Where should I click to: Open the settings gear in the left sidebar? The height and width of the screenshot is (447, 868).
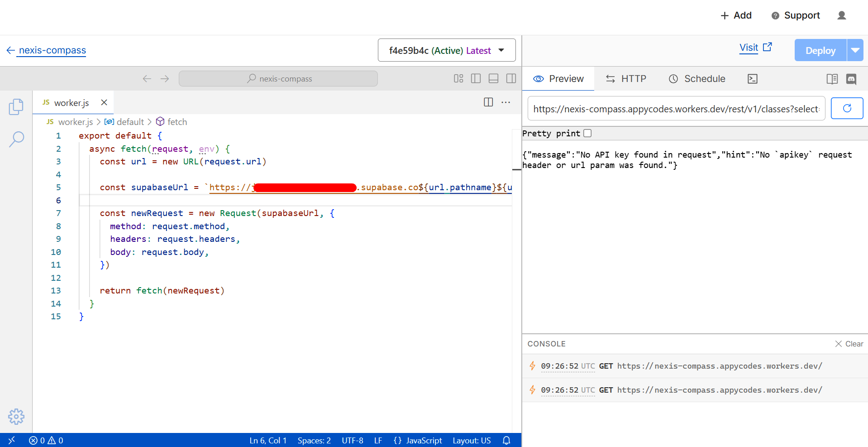pyautogui.click(x=17, y=417)
